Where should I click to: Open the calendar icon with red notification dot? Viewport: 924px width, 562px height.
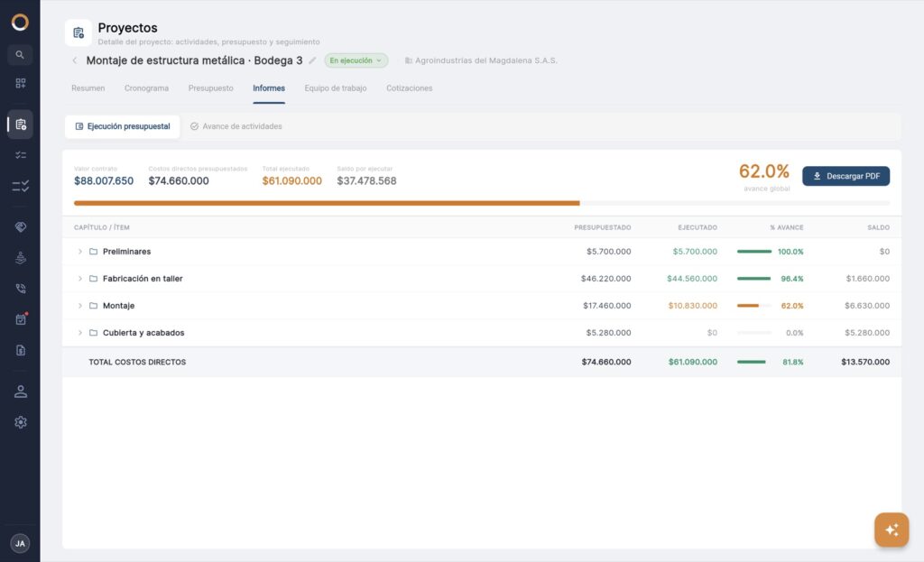20,318
